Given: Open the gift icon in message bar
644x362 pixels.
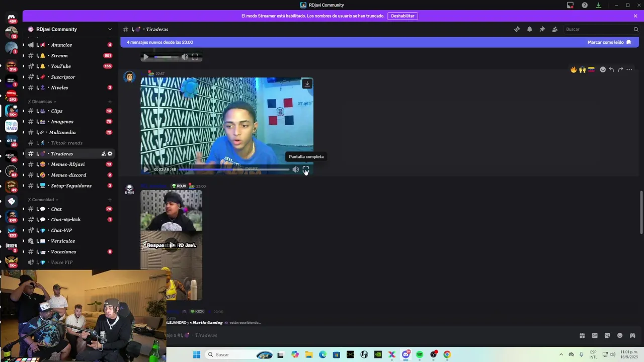Looking at the screenshot, I should [582, 335].
